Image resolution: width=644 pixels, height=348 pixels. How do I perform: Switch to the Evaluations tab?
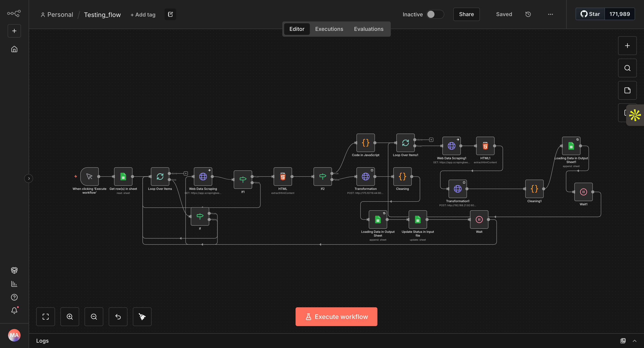click(x=369, y=29)
